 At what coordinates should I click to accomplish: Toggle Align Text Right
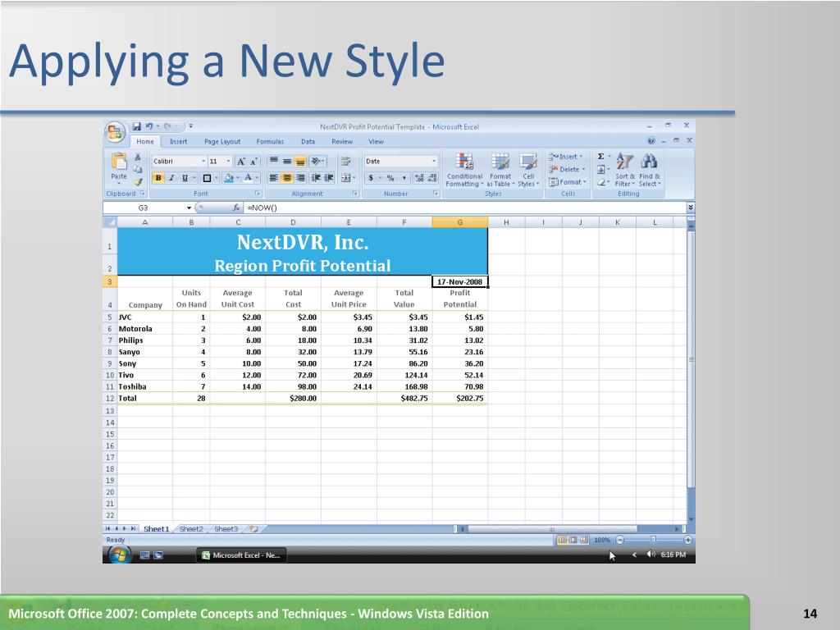click(300, 178)
